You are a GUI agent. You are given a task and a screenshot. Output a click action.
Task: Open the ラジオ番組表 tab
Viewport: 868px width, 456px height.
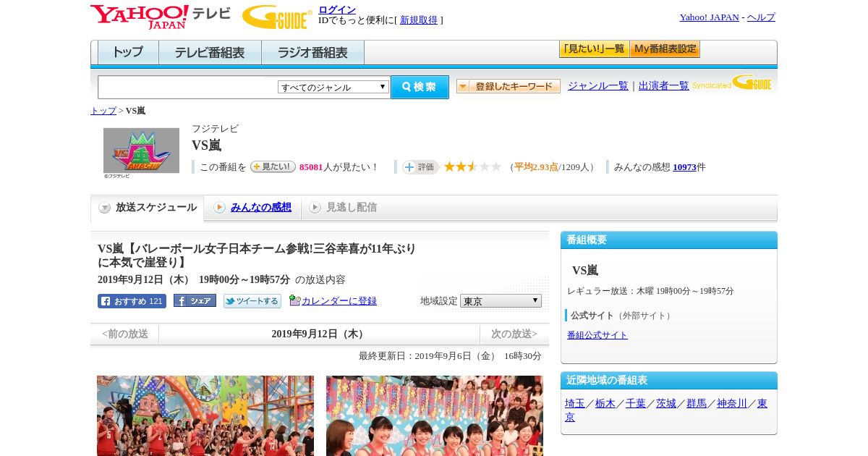[x=312, y=53]
